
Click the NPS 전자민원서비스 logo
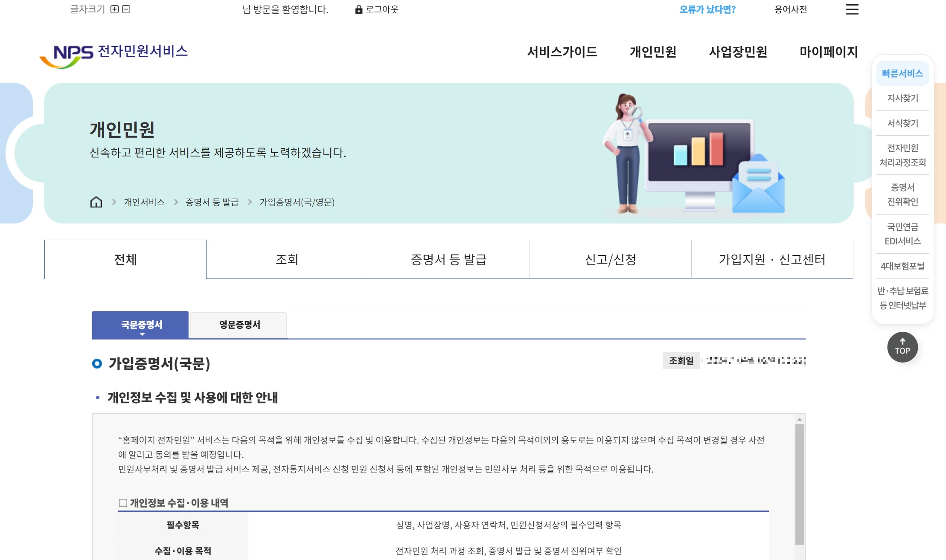coord(114,55)
